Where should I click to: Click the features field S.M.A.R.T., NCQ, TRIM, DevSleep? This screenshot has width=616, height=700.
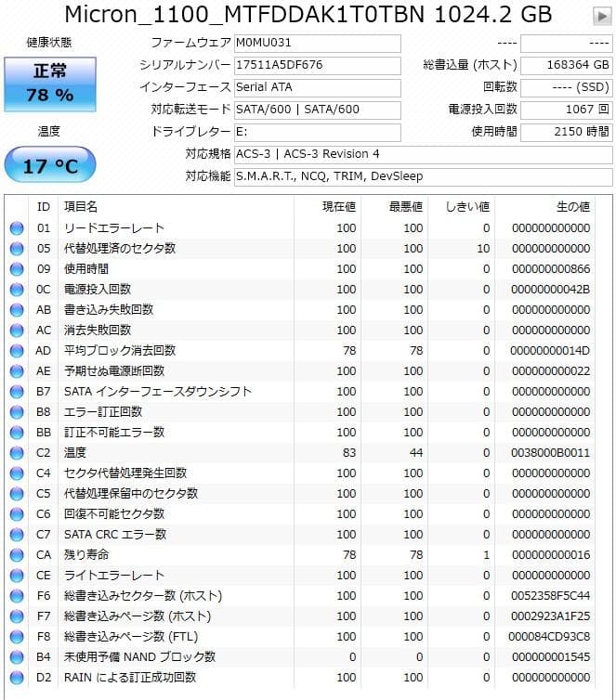[x=424, y=177]
